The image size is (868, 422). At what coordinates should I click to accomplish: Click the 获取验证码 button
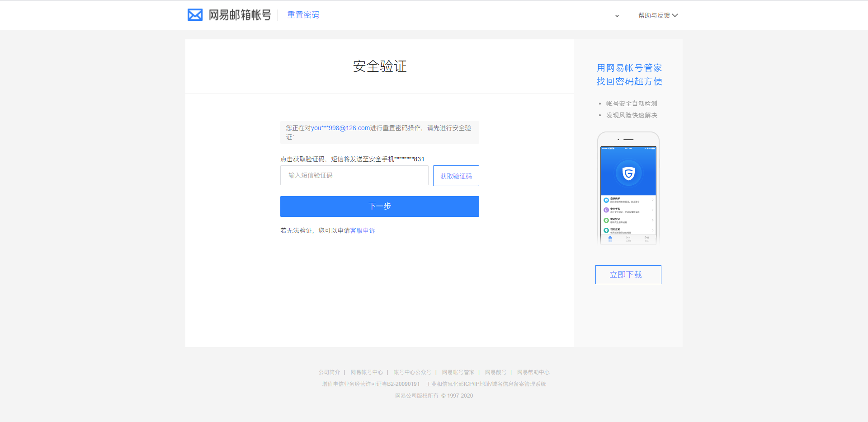[x=456, y=175]
